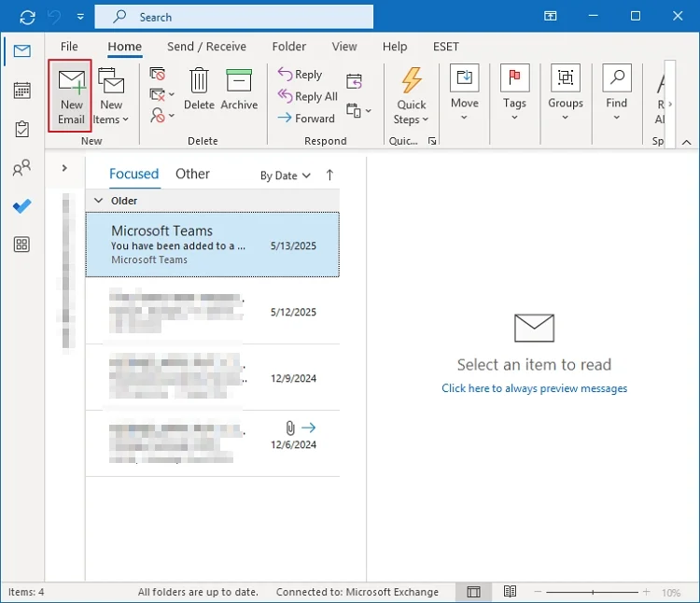Screen dimensions: 700x603
Task: Click the Delete trash can icon
Action: 199,81
